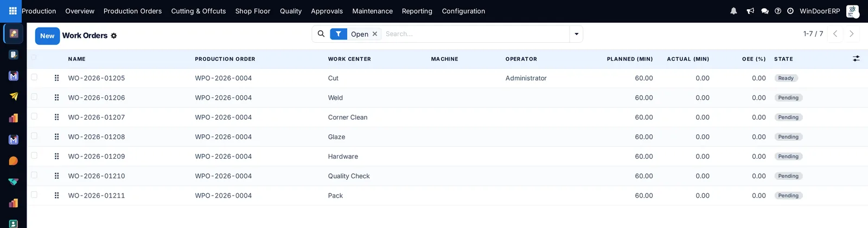Screen dimensions: 868x228
Task: Open the Quality menu
Action: click(x=291, y=11)
